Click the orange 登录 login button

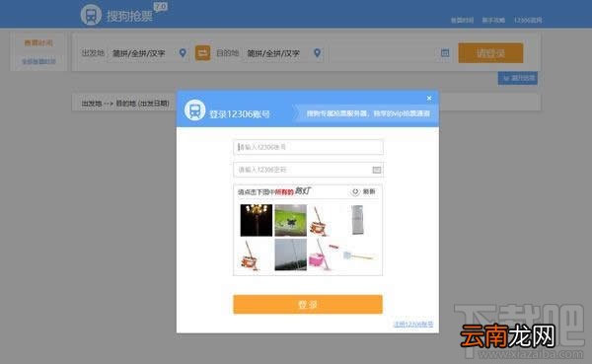(x=308, y=305)
